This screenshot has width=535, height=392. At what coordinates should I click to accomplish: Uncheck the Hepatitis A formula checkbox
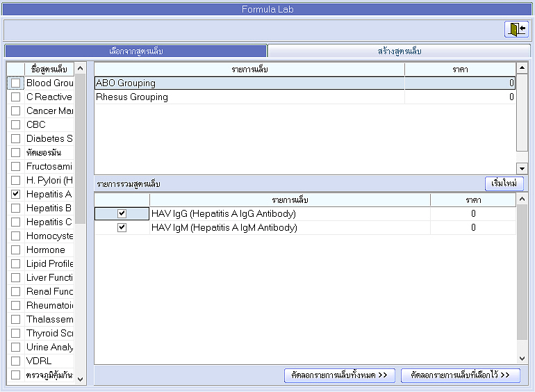click(x=16, y=194)
